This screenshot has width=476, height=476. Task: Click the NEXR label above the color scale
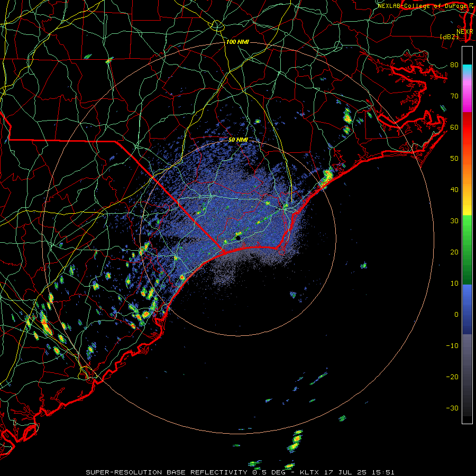coord(465,32)
